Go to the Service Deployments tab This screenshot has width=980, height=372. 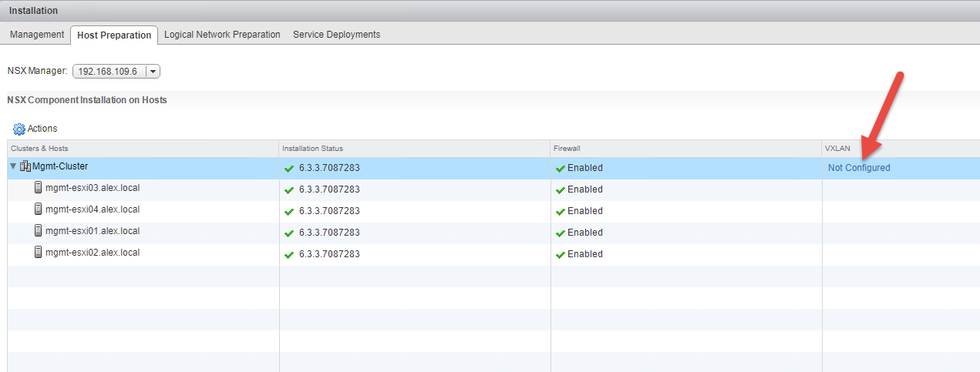point(336,35)
